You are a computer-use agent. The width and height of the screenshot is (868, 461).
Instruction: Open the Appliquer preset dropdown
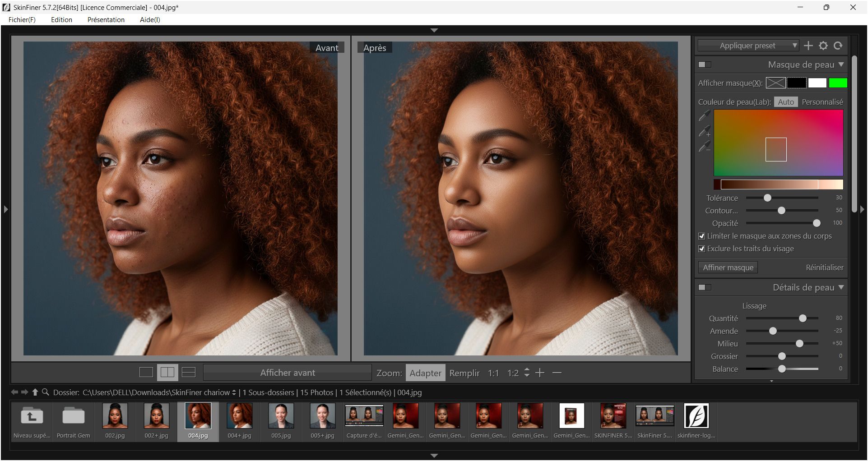(x=748, y=46)
